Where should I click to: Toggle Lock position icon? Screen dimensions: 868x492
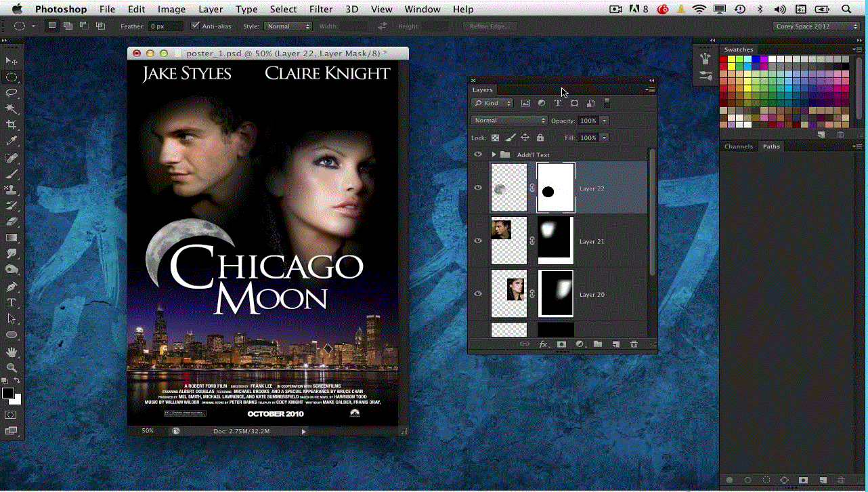(525, 138)
